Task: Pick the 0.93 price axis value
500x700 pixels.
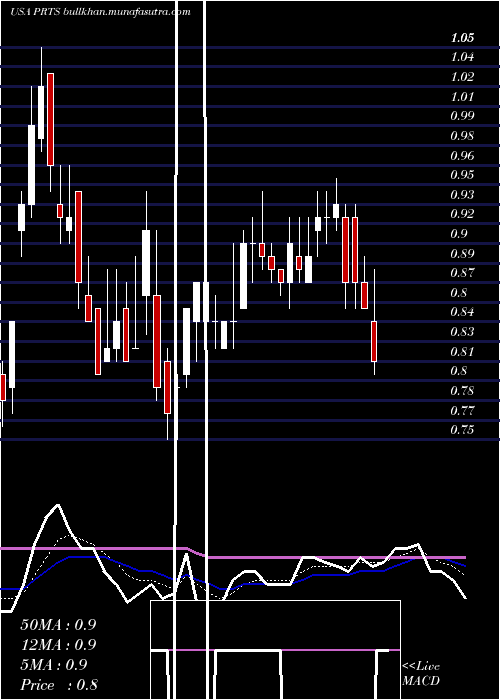Action: click(x=462, y=195)
